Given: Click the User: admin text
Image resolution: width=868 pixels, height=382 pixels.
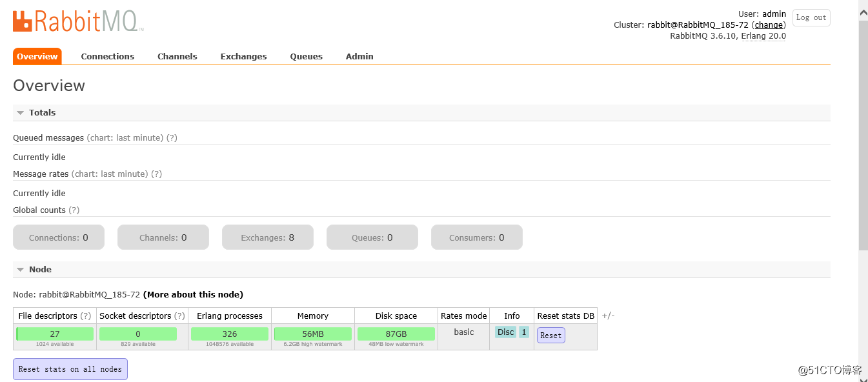Looking at the screenshot, I should point(762,14).
